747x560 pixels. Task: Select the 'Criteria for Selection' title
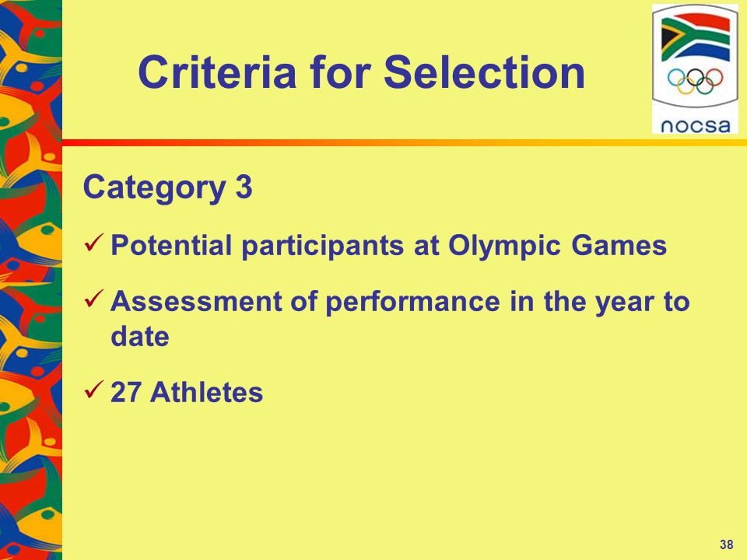(x=362, y=72)
